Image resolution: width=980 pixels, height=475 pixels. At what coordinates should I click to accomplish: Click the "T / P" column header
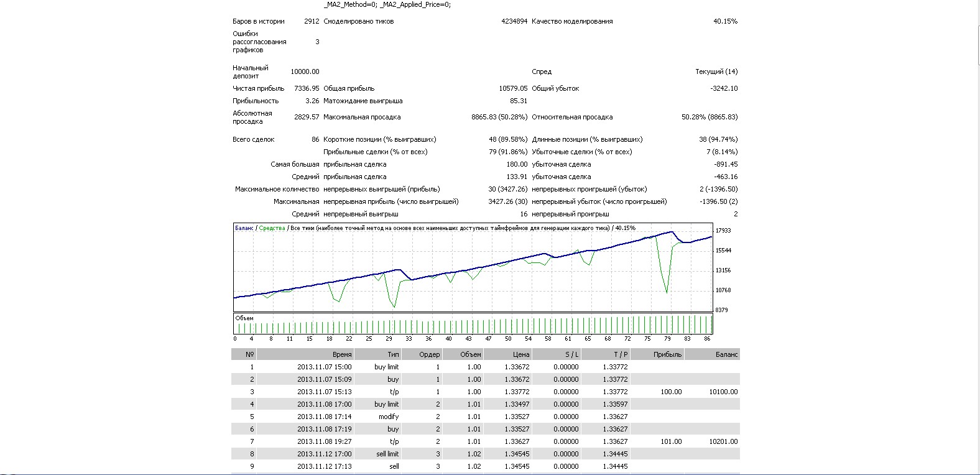click(x=620, y=354)
